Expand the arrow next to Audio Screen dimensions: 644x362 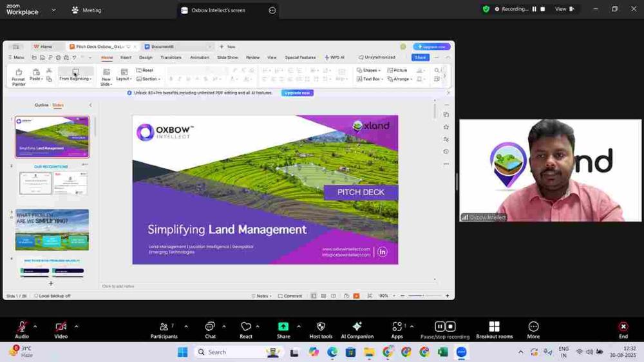click(35, 326)
